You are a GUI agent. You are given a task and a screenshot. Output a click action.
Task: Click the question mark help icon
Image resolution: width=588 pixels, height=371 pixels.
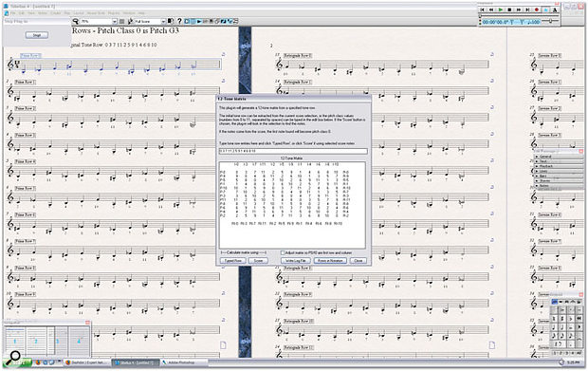click(179, 22)
